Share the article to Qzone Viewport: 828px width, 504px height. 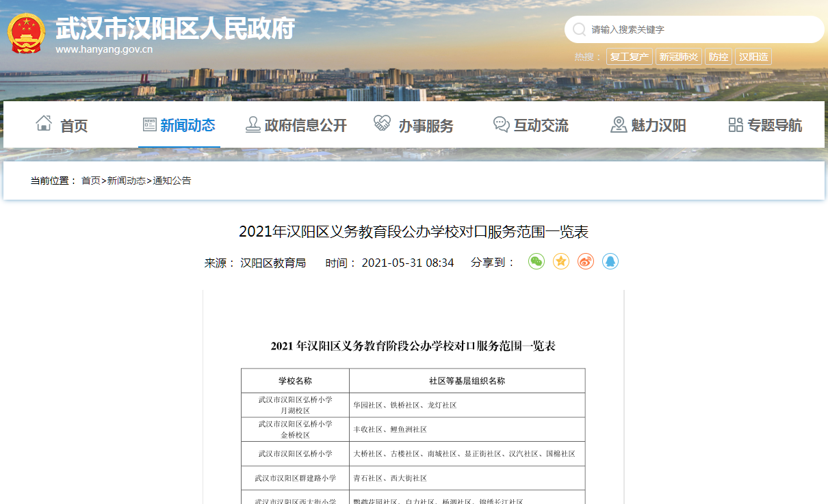(x=560, y=261)
